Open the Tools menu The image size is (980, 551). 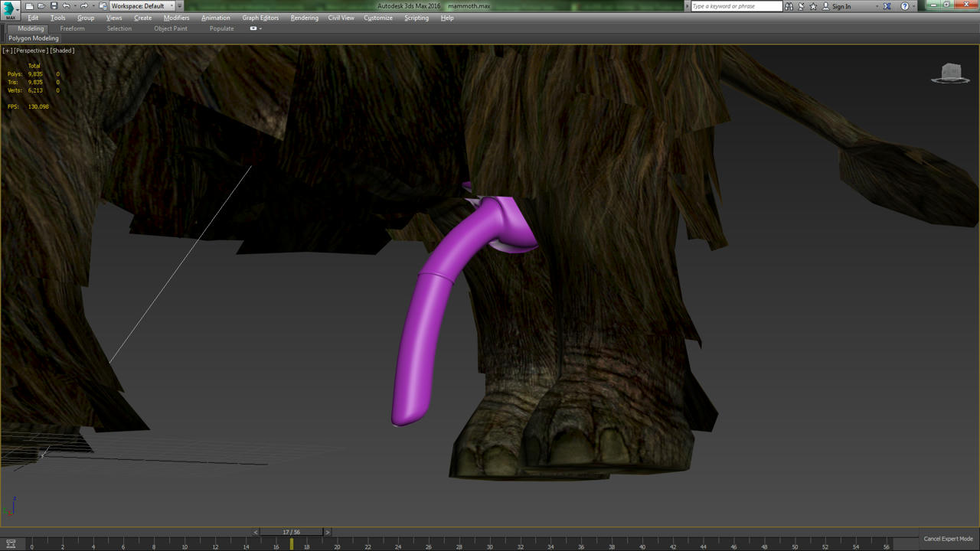(58, 18)
